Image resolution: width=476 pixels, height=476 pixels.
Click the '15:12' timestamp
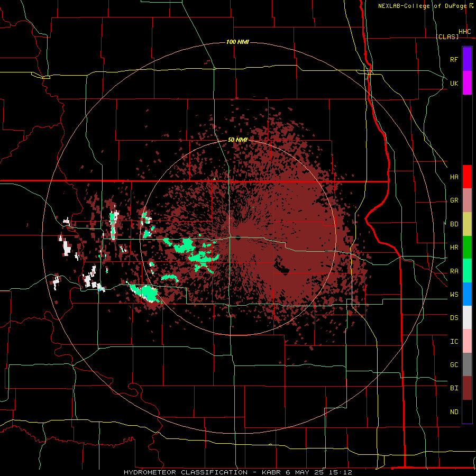(342, 472)
